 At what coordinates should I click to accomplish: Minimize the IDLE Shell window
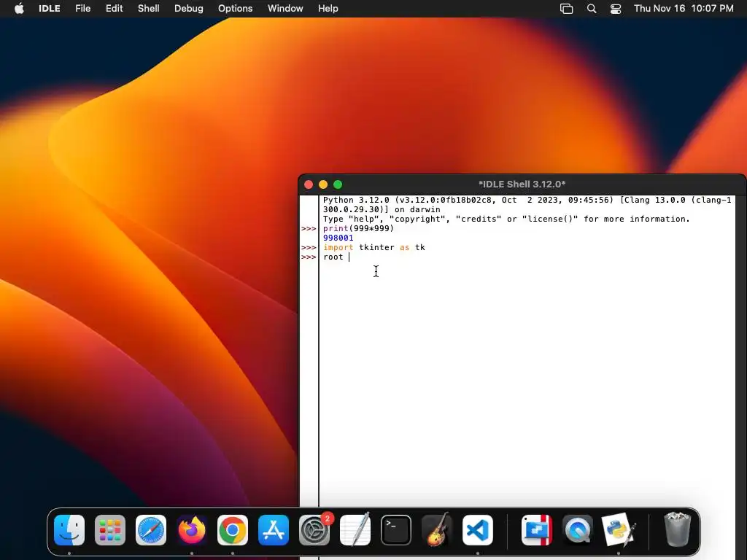[323, 184]
